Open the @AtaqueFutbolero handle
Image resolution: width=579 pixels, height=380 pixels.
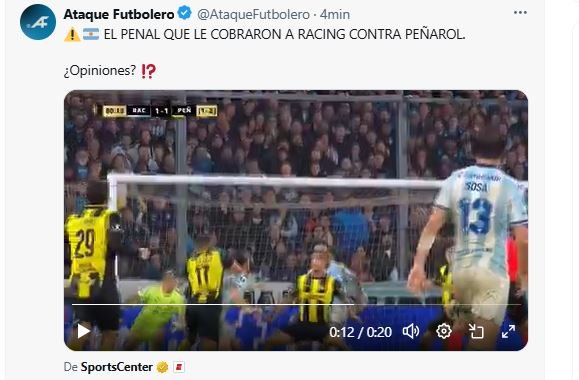[x=253, y=14]
